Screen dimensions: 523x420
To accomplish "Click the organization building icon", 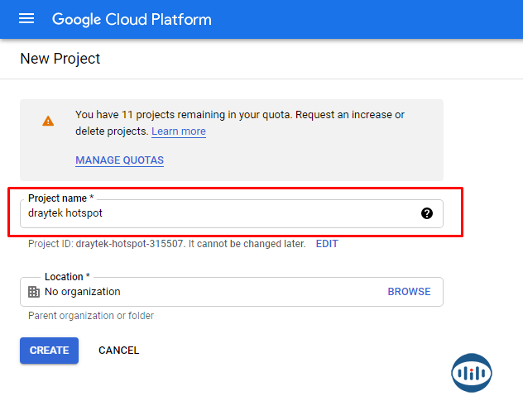I will (x=34, y=292).
